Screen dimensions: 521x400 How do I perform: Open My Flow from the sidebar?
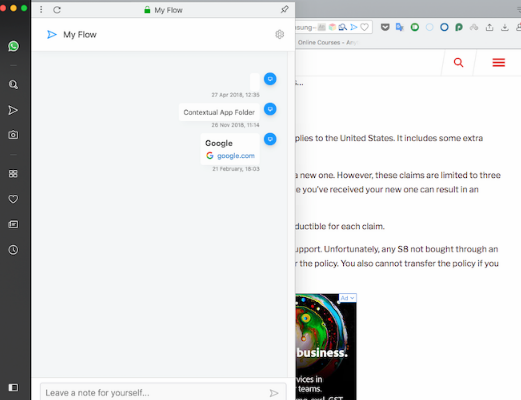[13, 110]
